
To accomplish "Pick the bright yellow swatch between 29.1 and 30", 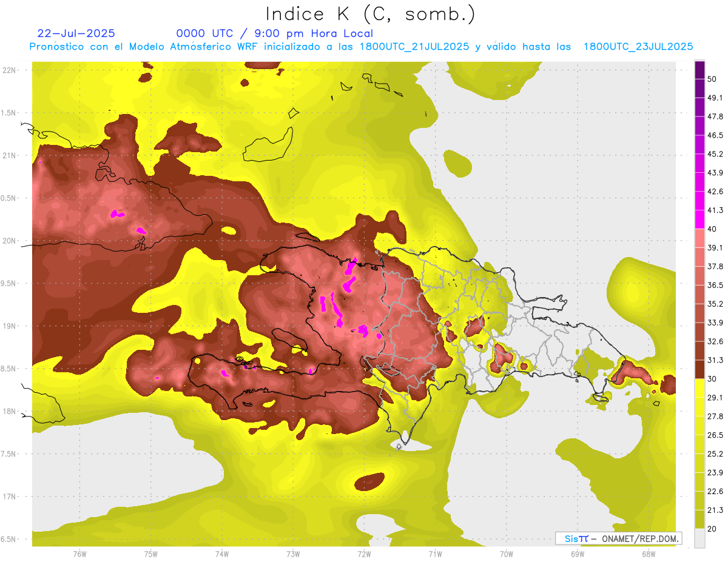I will 699,388.
